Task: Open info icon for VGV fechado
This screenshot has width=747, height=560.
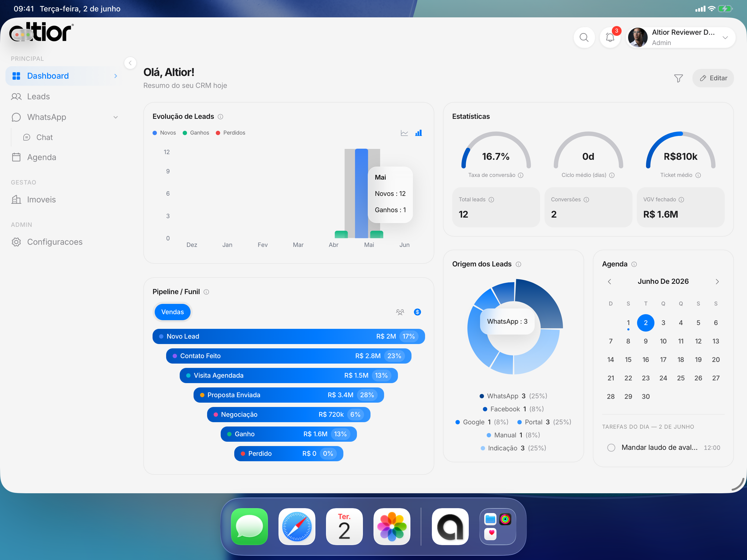Action: coord(682,200)
